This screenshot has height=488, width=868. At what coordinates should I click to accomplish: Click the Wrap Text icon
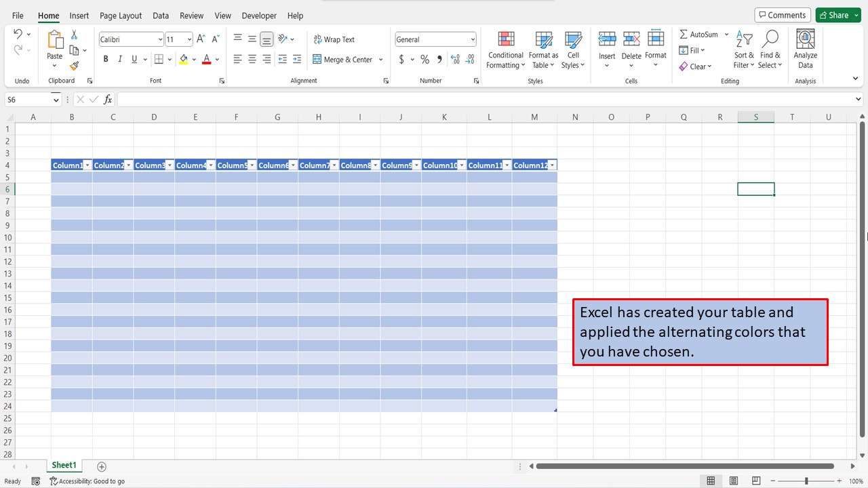[x=334, y=39]
